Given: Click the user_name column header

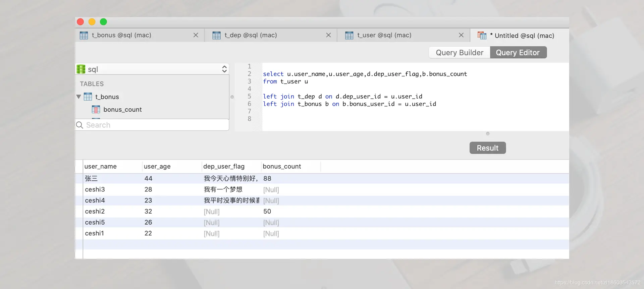Looking at the screenshot, I should click(113, 166).
